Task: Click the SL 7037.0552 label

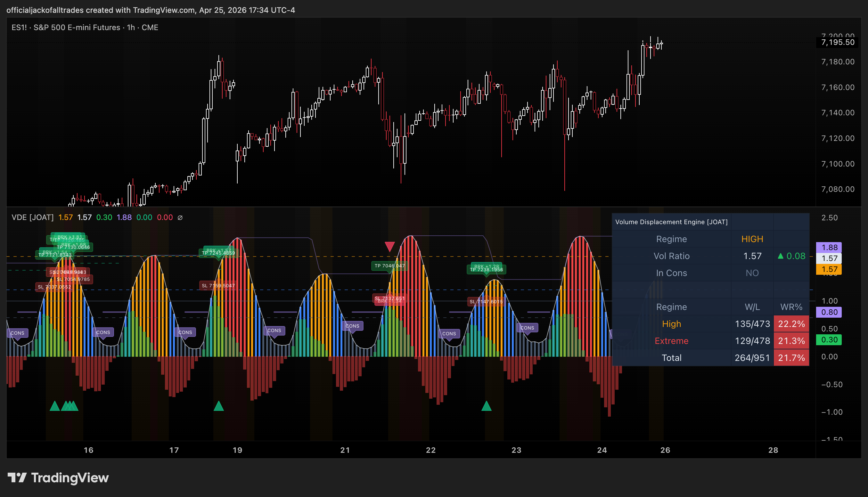Action: pyautogui.click(x=55, y=287)
